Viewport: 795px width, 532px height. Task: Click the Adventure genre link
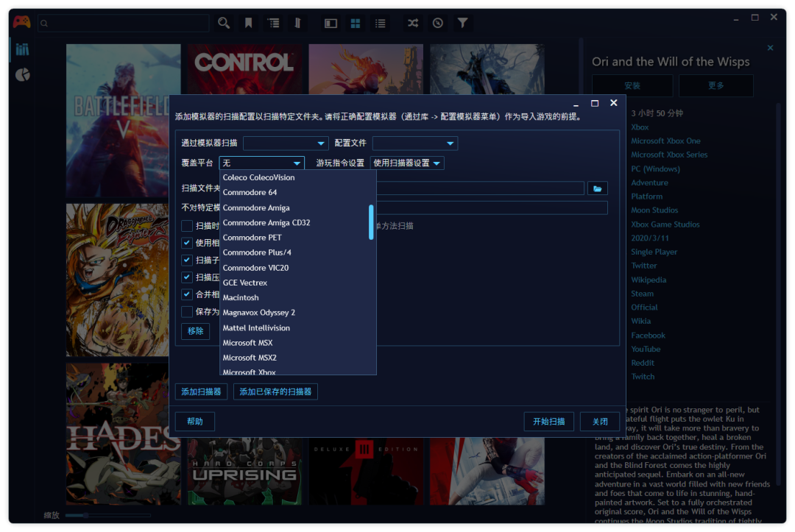649,183
